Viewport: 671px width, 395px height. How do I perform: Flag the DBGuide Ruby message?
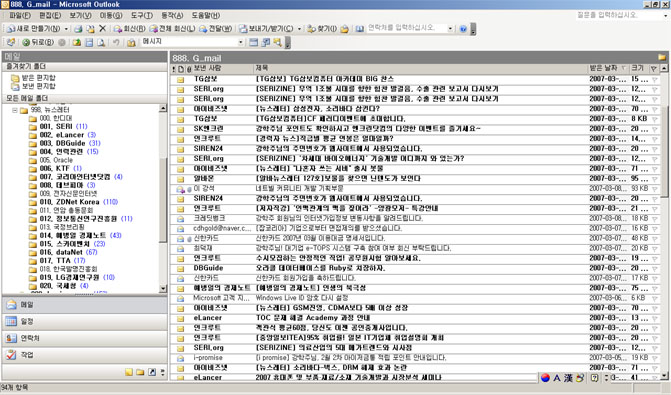pyautogui.click(x=654, y=268)
